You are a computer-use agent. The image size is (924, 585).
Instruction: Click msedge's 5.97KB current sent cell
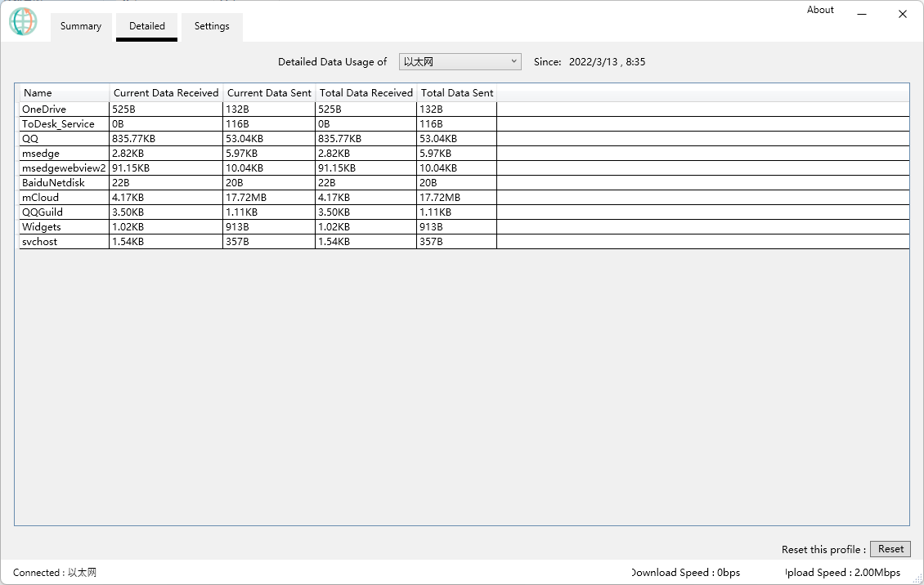[x=269, y=154]
